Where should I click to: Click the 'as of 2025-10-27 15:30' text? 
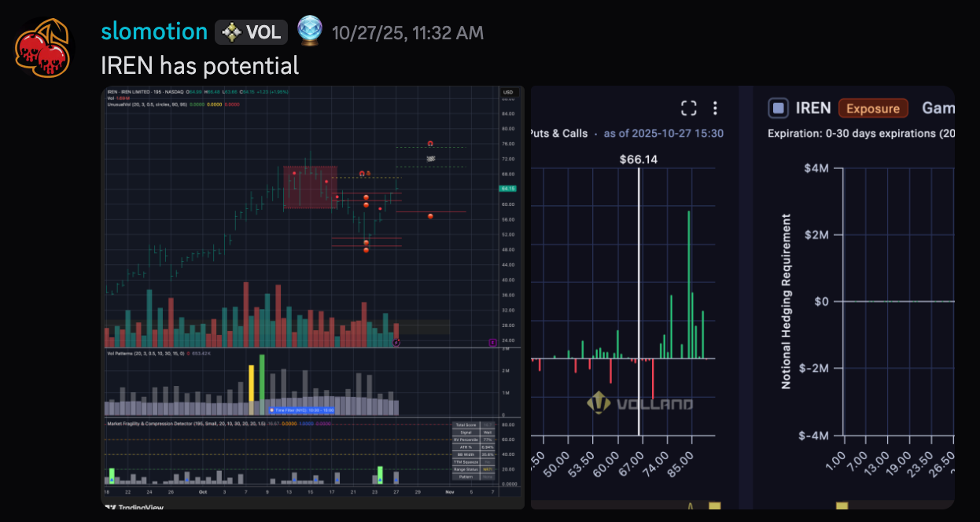click(x=664, y=133)
